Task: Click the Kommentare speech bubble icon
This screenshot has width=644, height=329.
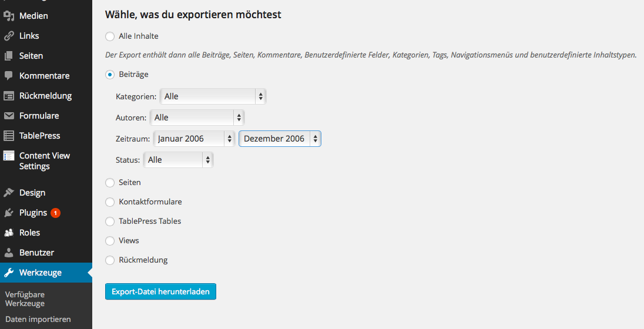Action: click(x=9, y=76)
